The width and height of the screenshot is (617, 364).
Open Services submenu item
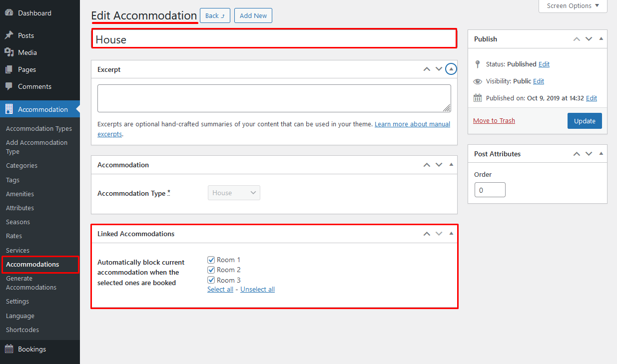(x=17, y=250)
